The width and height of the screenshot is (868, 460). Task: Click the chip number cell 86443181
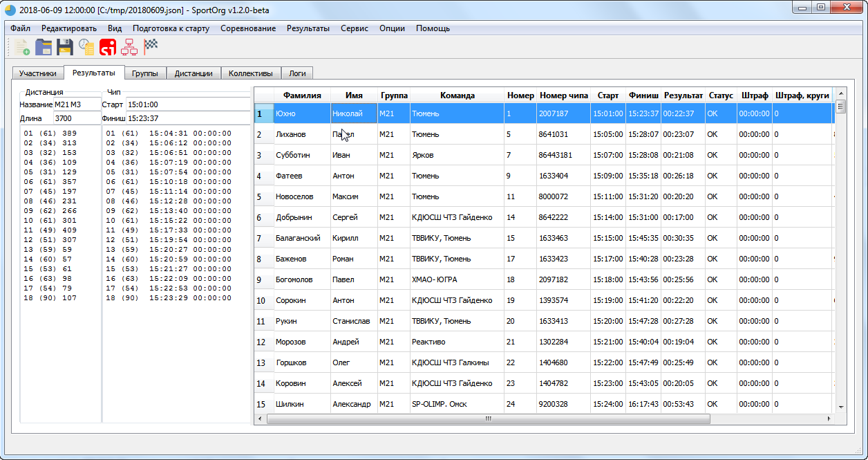pyautogui.click(x=564, y=155)
